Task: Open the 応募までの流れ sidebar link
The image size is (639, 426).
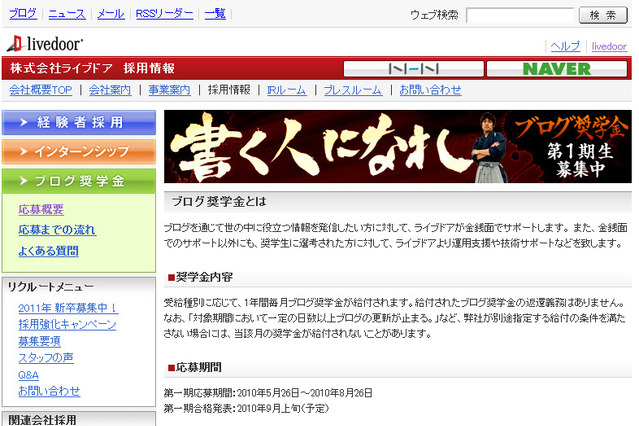Action: [57, 230]
